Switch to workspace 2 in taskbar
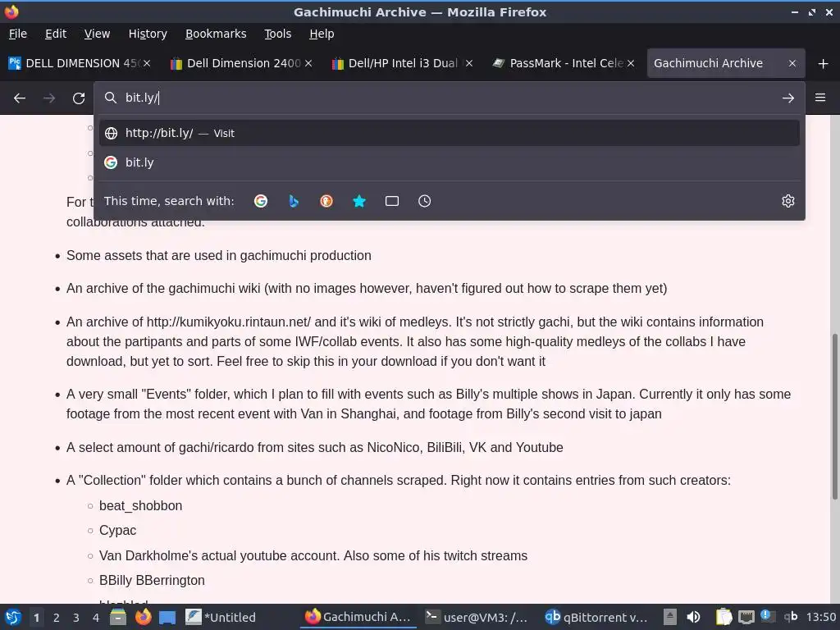 tap(57, 618)
